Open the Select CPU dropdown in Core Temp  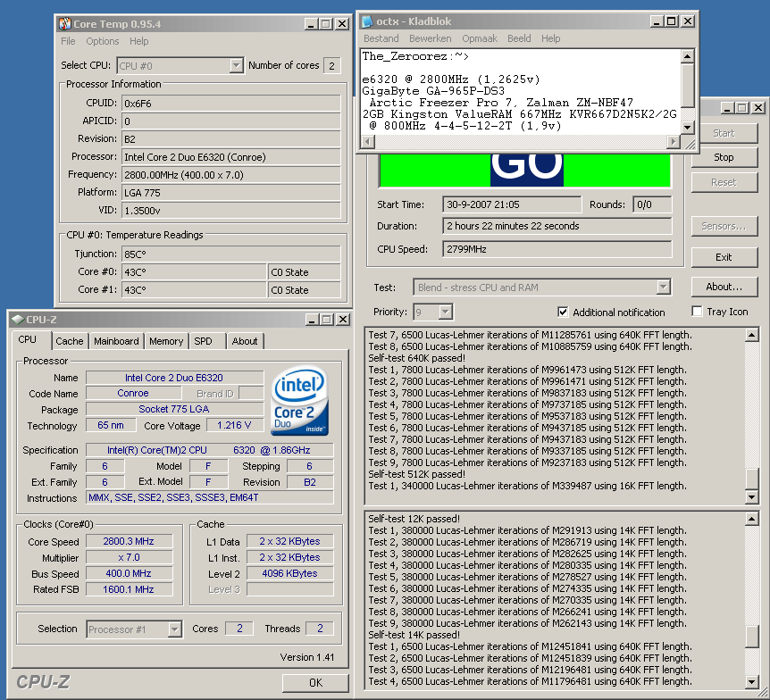(236, 65)
